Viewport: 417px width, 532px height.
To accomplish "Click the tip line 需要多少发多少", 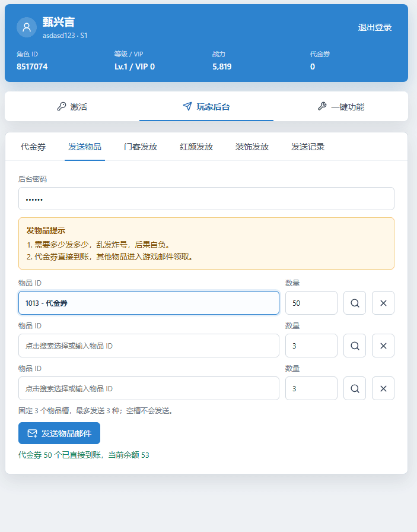I will [99, 245].
